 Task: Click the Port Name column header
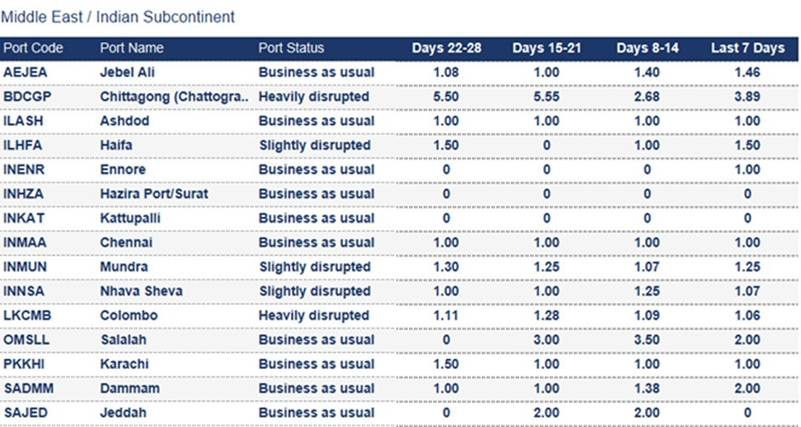coord(131,48)
